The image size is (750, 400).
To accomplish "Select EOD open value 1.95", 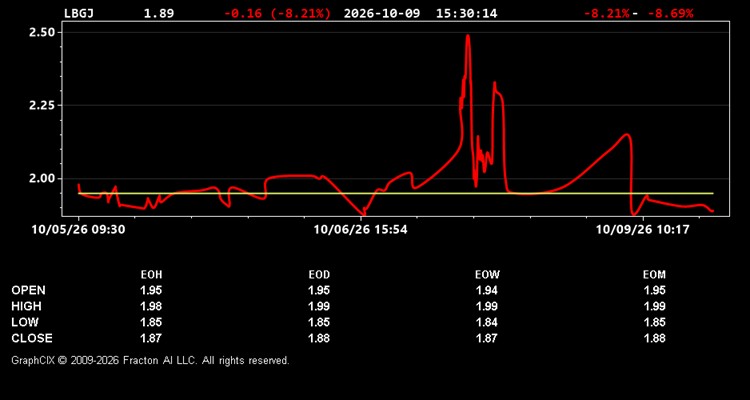I will pyautogui.click(x=319, y=290).
